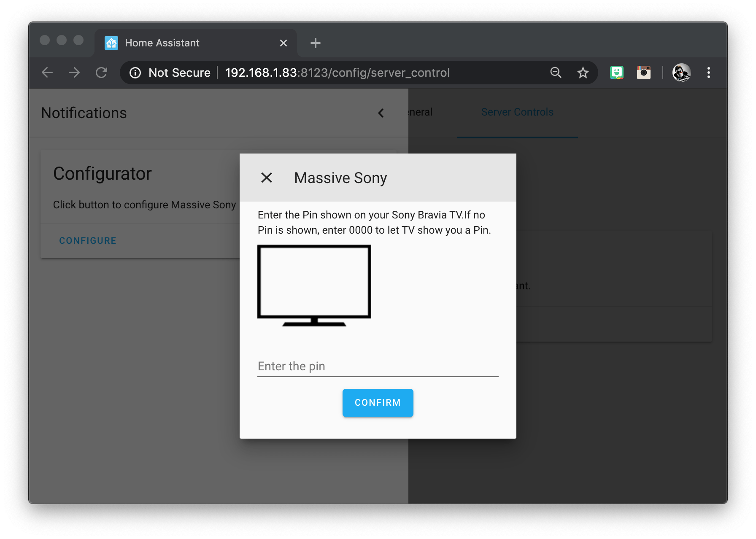
Task: Click the Enter the pin field
Action: tap(378, 366)
